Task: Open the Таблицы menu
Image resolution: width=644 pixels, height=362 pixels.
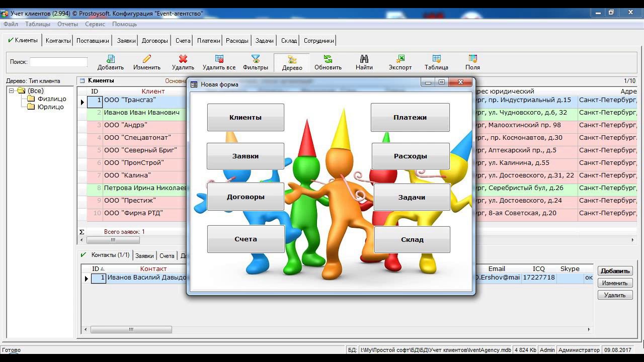Action: click(x=38, y=24)
